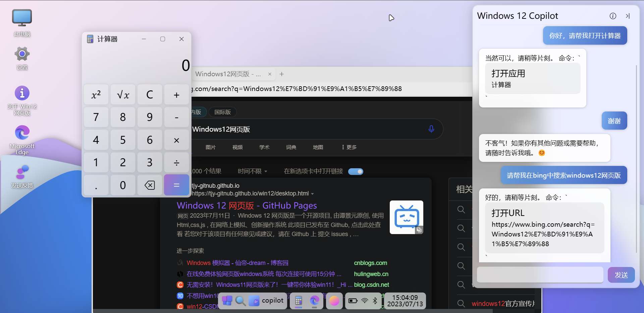Open the Windows 12 网页版 GitHub Pages link
The image size is (644, 313).
(247, 205)
